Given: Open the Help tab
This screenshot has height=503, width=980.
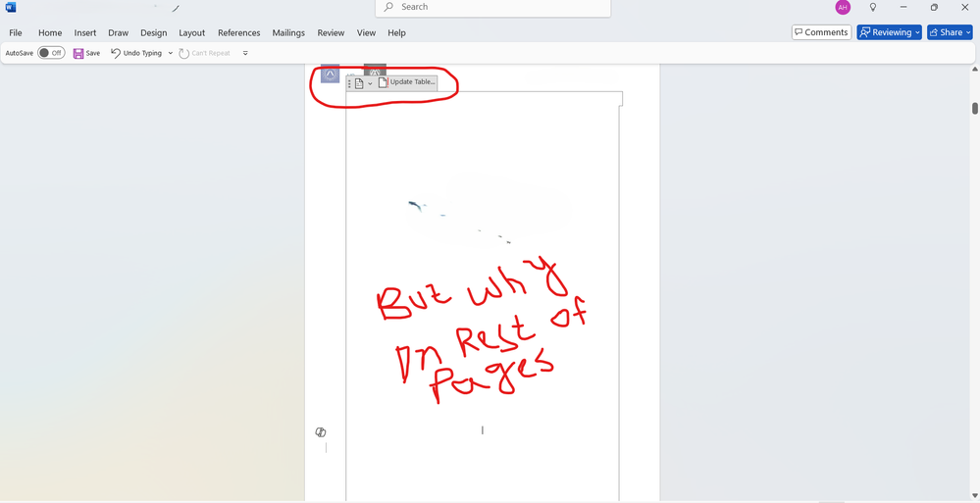Looking at the screenshot, I should click(x=396, y=32).
